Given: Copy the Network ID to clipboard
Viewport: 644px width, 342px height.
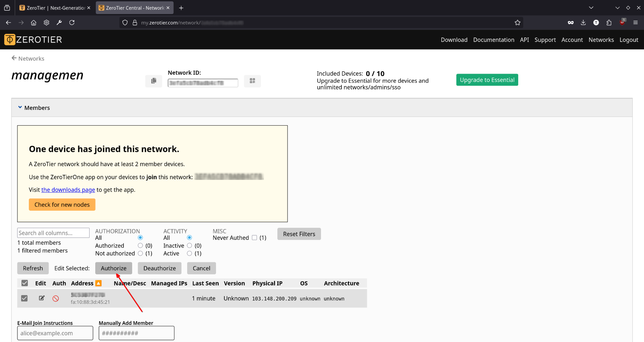Looking at the screenshot, I should (x=154, y=81).
